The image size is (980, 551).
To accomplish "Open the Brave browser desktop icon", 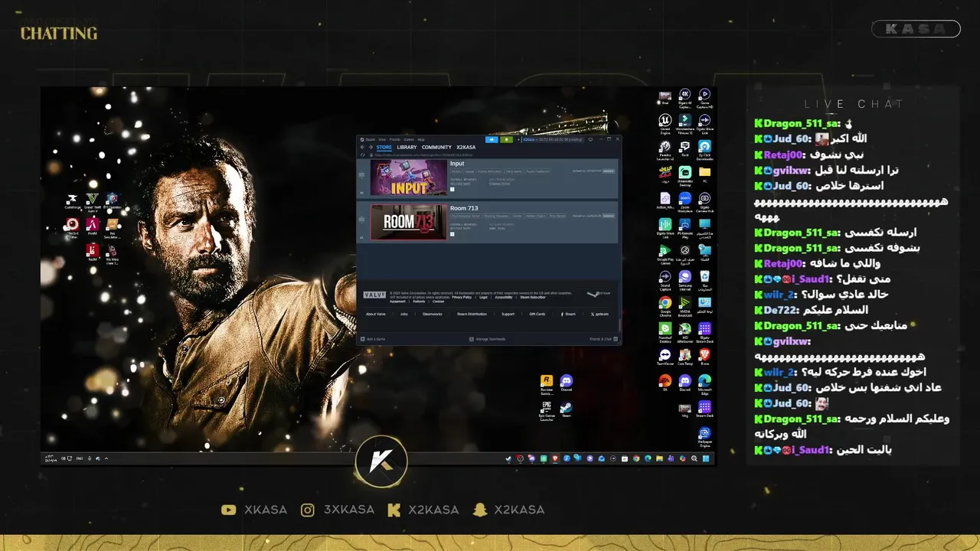I will (x=705, y=354).
